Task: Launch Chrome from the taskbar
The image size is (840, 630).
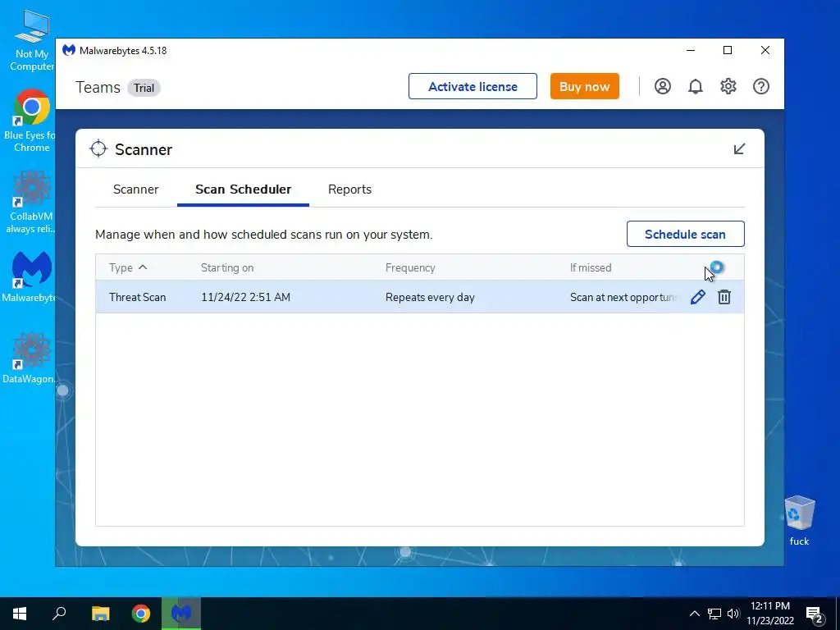Action: click(141, 614)
